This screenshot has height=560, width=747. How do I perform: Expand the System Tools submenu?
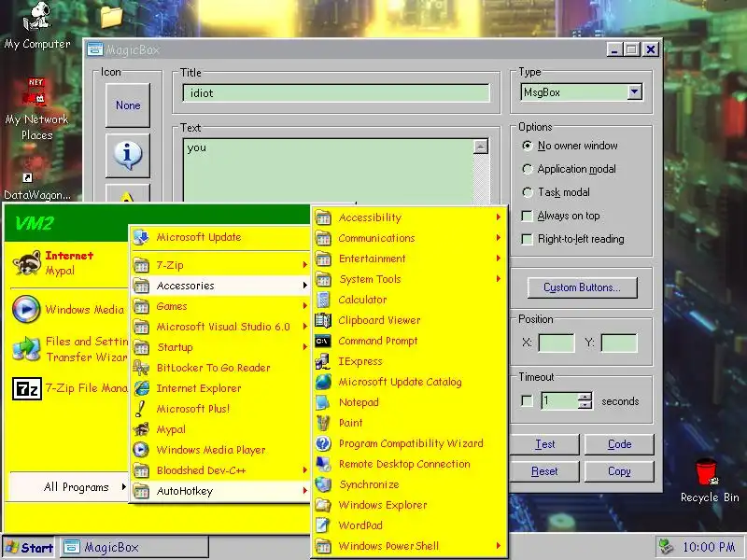pyautogui.click(x=410, y=278)
